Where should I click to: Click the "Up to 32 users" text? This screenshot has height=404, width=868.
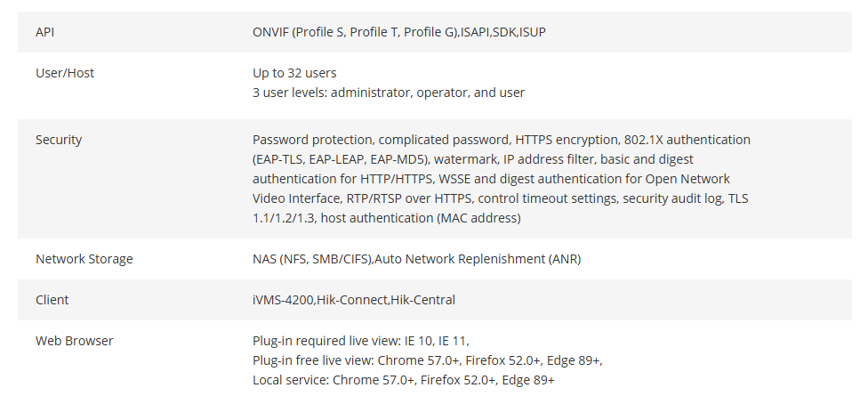[294, 73]
